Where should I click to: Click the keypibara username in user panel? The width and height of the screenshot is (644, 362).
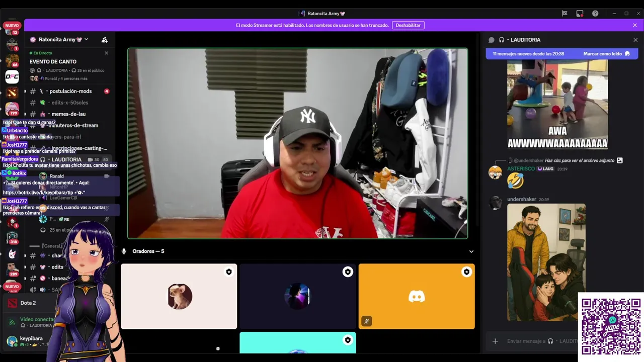click(x=31, y=338)
